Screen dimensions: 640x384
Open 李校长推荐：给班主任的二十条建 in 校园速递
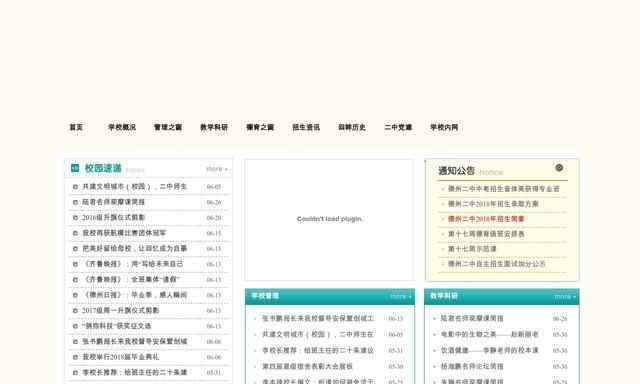point(134,373)
